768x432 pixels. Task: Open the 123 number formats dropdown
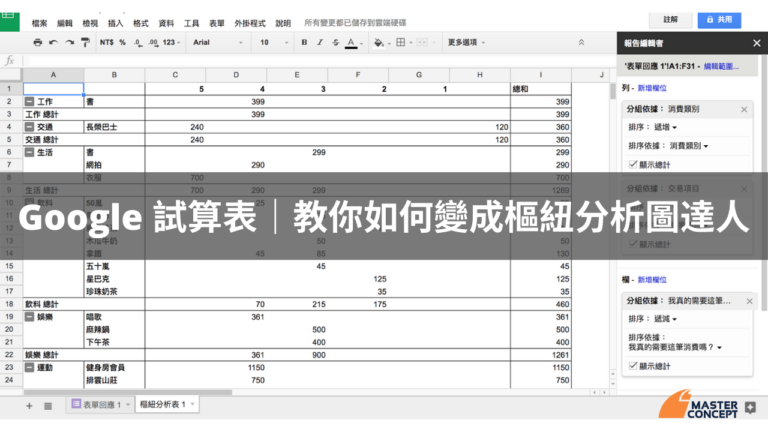tap(171, 43)
